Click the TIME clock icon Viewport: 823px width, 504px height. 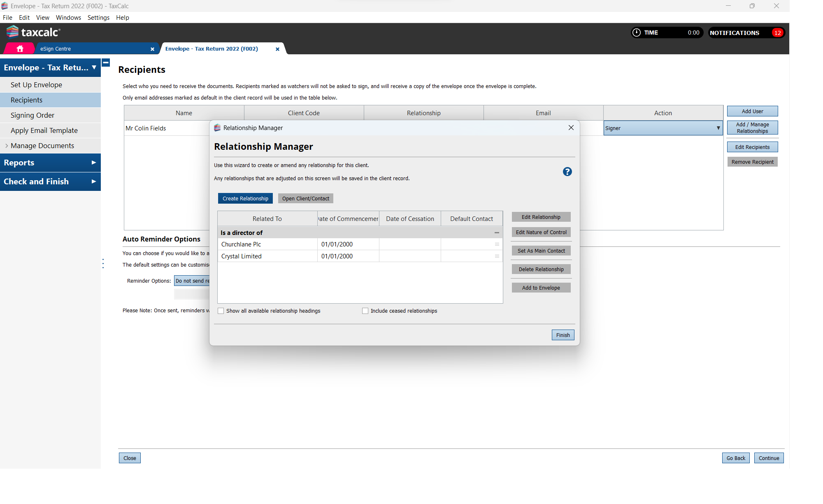637,33
